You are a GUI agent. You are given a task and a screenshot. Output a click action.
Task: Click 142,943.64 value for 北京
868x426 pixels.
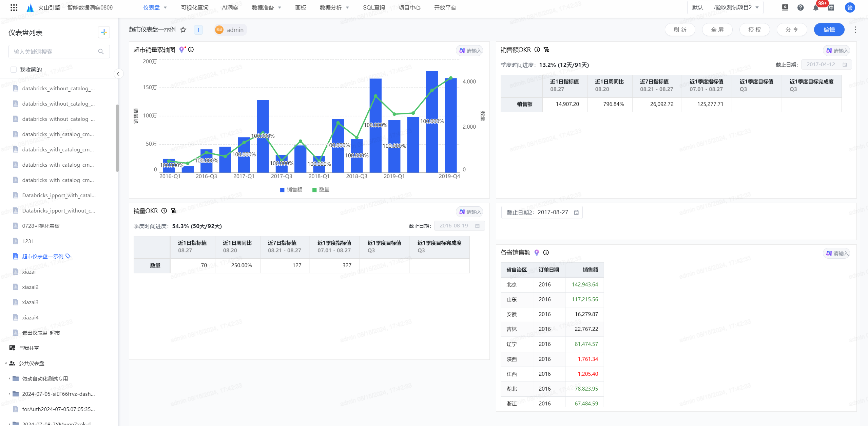pos(585,284)
